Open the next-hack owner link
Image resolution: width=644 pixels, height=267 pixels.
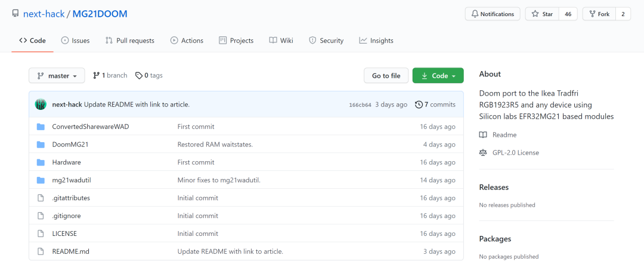point(44,14)
